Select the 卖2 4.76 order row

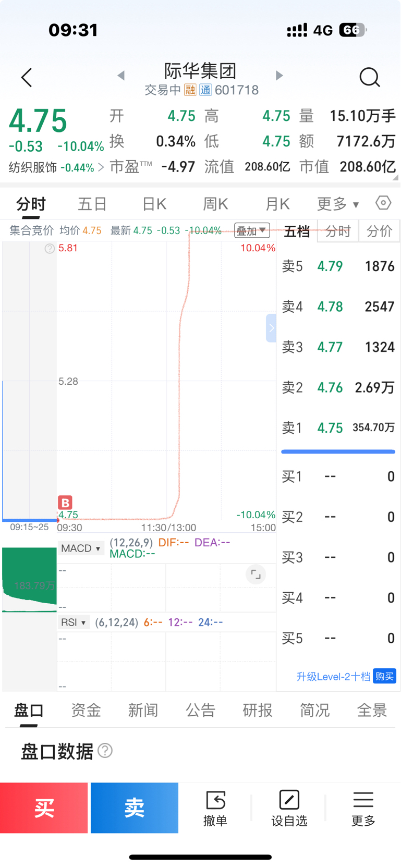click(x=338, y=387)
